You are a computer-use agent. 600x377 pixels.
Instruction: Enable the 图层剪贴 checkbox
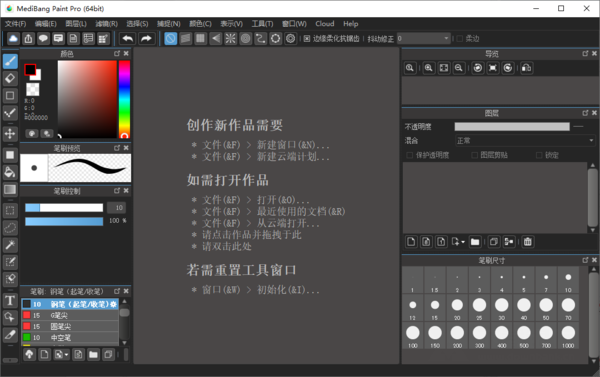[x=474, y=155]
